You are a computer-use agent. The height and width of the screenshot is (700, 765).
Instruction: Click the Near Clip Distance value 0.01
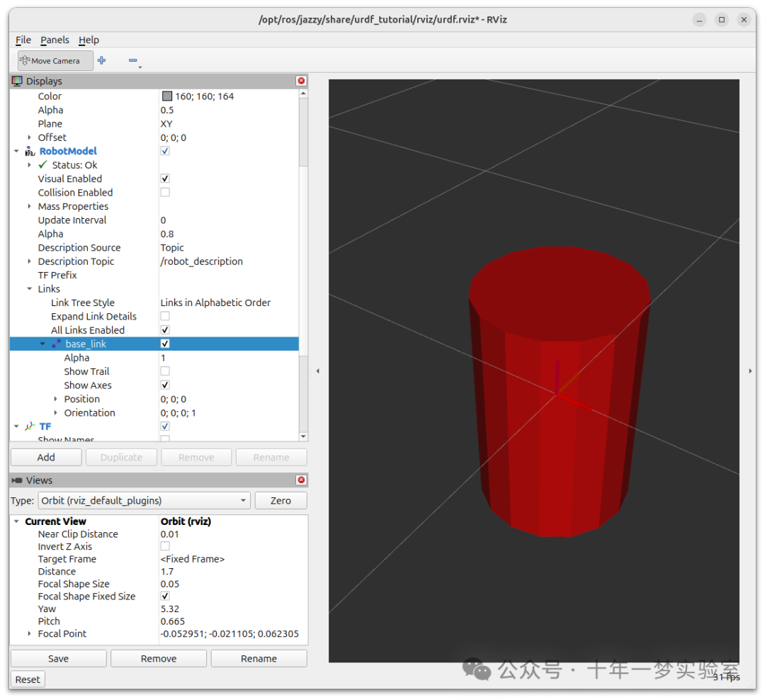pyautogui.click(x=170, y=534)
